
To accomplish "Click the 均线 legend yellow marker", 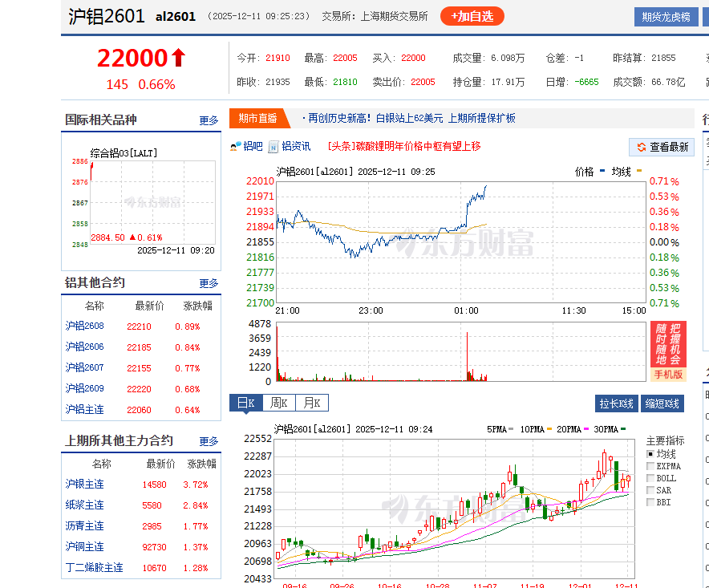I will click(639, 171).
